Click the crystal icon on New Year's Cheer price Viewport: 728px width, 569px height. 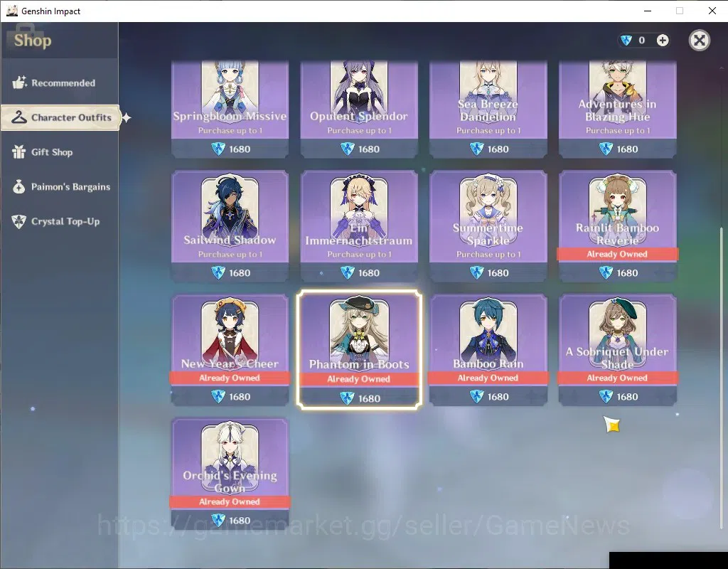[x=218, y=397]
